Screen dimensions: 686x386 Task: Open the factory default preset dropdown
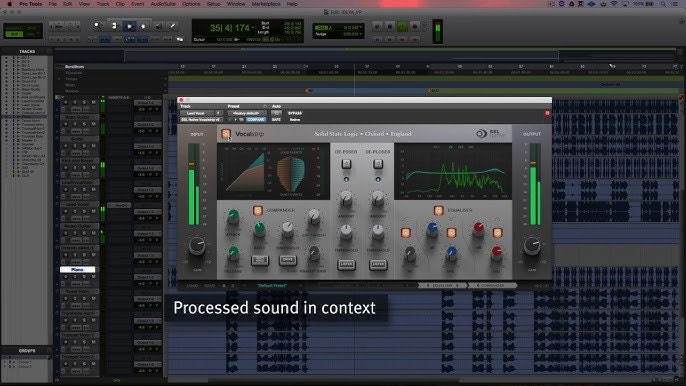[246, 113]
